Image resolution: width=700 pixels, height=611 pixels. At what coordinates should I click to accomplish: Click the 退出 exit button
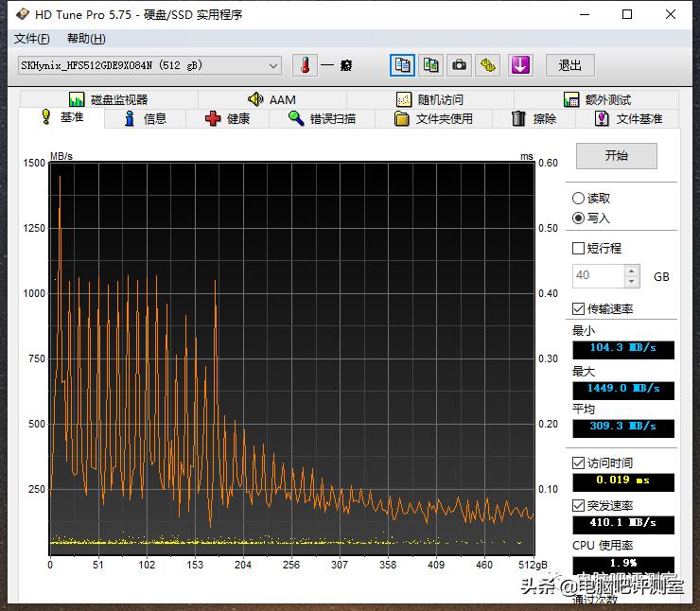click(x=570, y=65)
